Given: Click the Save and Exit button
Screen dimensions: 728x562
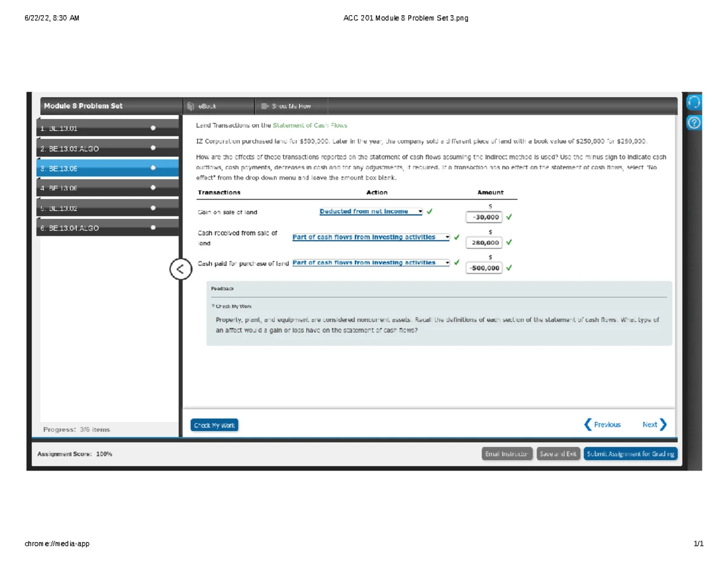Looking at the screenshot, I should [558, 454].
